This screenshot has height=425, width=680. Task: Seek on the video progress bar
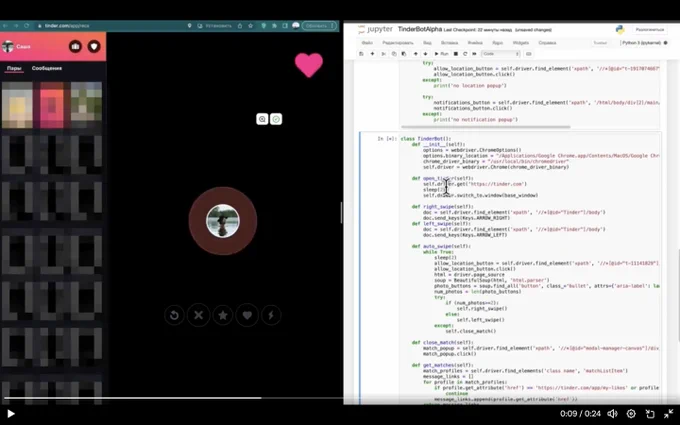click(340, 398)
